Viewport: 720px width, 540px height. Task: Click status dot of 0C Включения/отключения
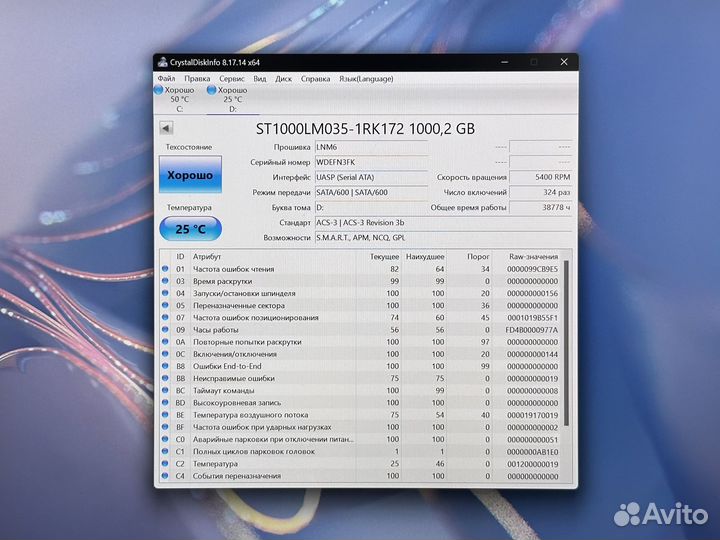click(165, 354)
